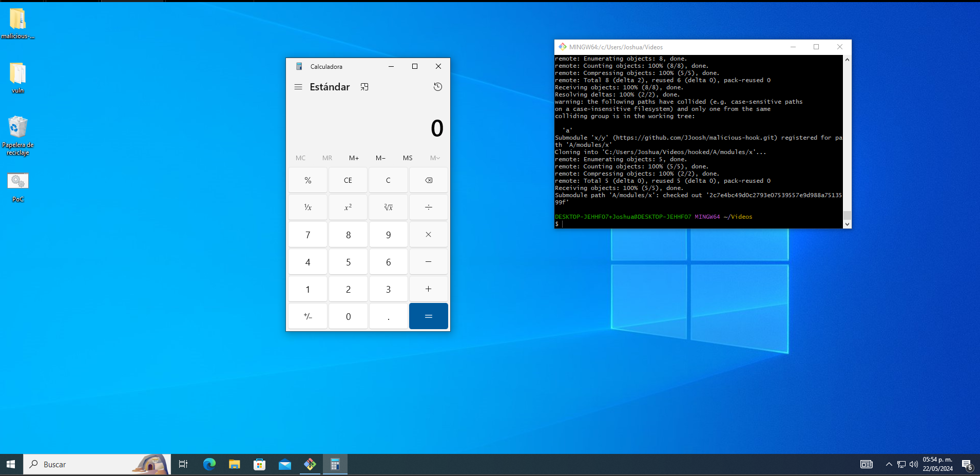Click digit 6 on the Calculator
The height and width of the screenshot is (476, 980).
tap(388, 262)
